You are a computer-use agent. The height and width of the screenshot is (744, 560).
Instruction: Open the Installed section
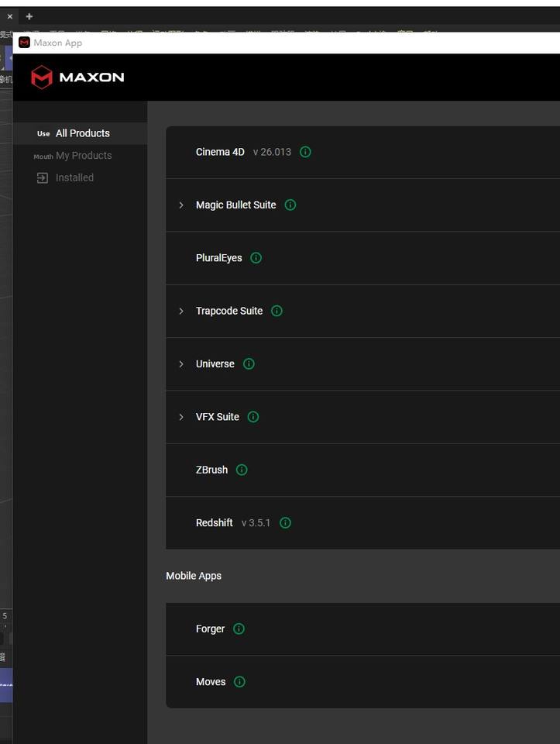[80, 178]
